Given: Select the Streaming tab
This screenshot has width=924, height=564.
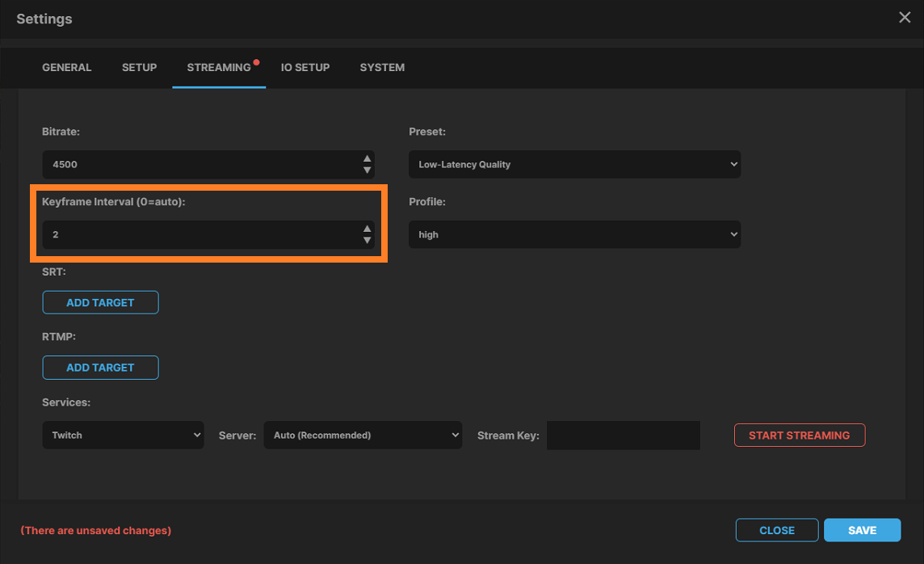Looking at the screenshot, I should pos(219,68).
